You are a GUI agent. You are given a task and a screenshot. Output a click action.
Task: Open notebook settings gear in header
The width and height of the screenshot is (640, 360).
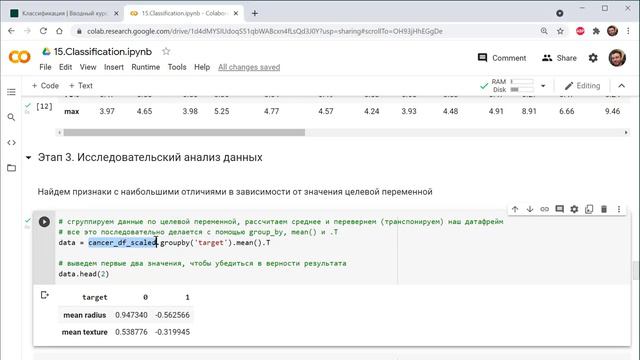593,58
